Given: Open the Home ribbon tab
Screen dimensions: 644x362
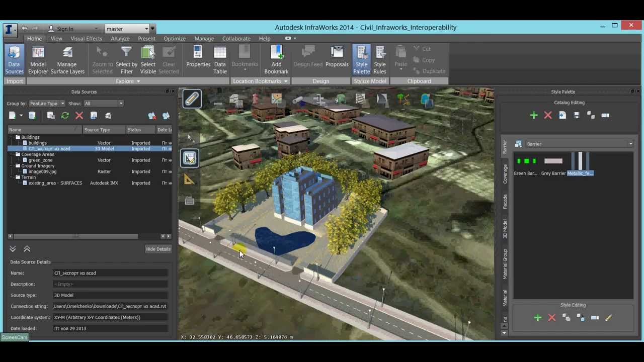Looking at the screenshot, I should (x=34, y=39).
